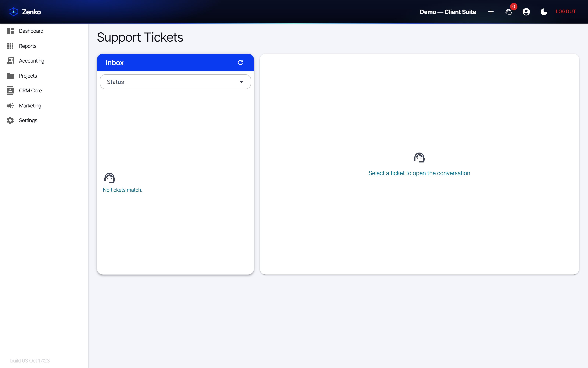The width and height of the screenshot is (588, 368).
Task: Open the user account profile icon
Action: pos(526,12)
